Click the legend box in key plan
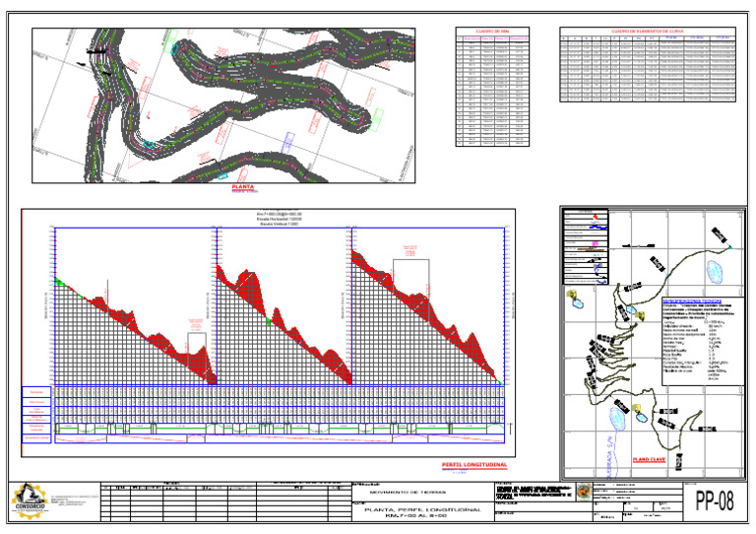This screenshot has width=756, height=534. [586, 246]
